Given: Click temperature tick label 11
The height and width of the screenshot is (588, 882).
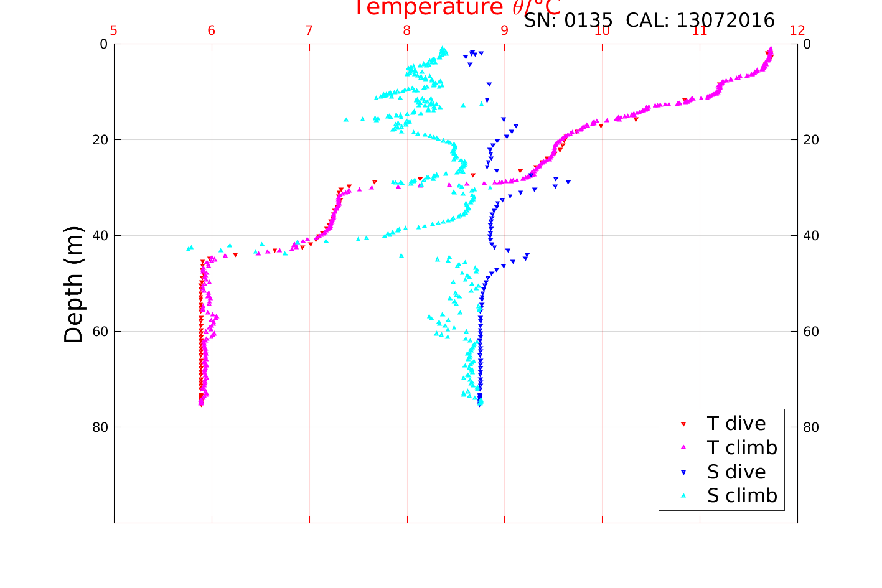Looking at the screenshot, I should [700, 31].
